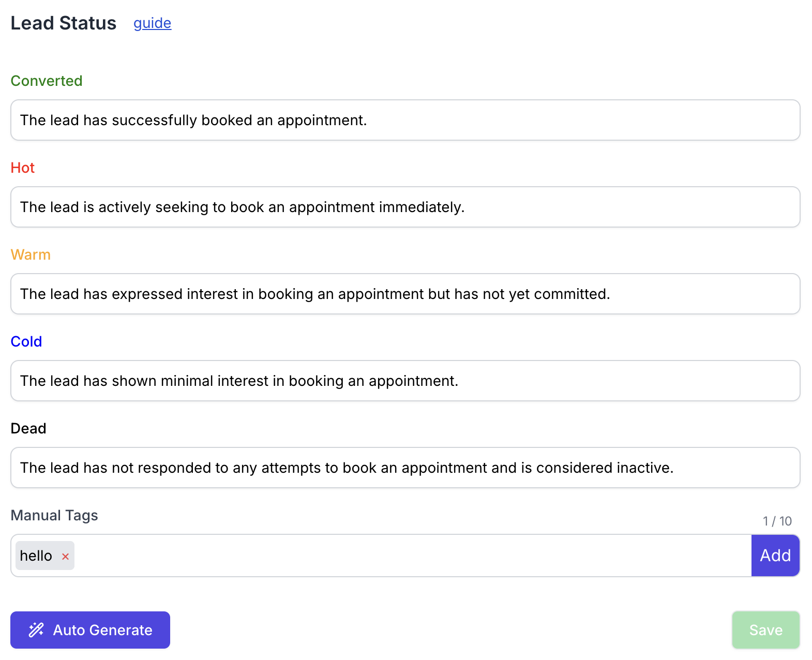Click the Dead status label
Viewport: 812px width, 660px height.
pyautogui.click(x=28, y=428)
